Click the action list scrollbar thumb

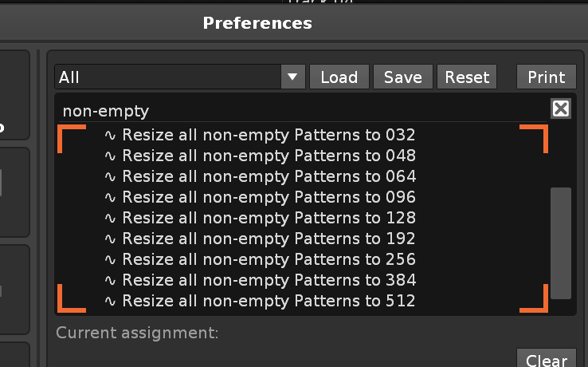coord(561,243)
